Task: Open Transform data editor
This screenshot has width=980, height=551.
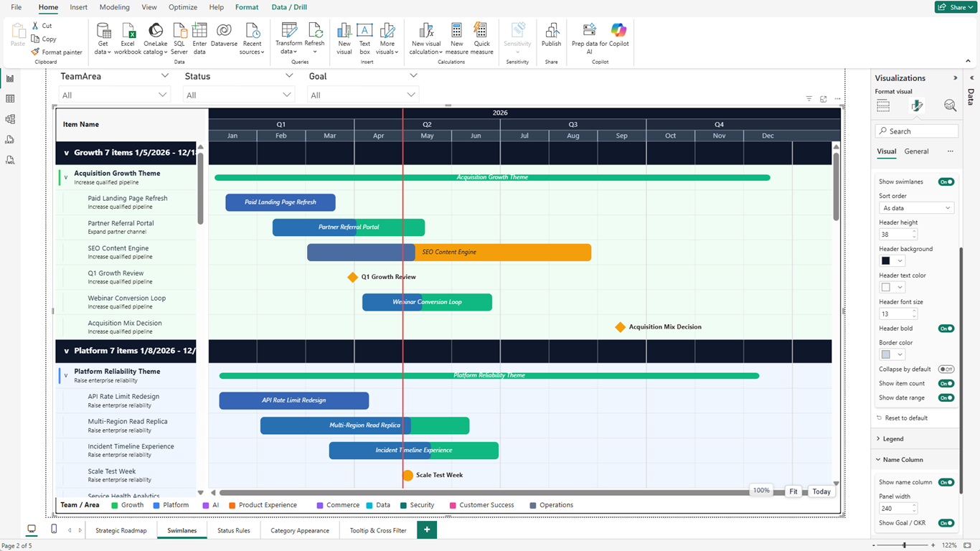Action: pyautogui.click(x=288, y=39)
